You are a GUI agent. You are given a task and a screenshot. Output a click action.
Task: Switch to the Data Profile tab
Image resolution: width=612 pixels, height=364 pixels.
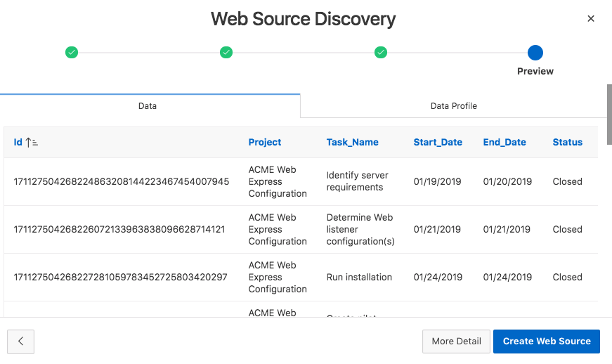453,106
